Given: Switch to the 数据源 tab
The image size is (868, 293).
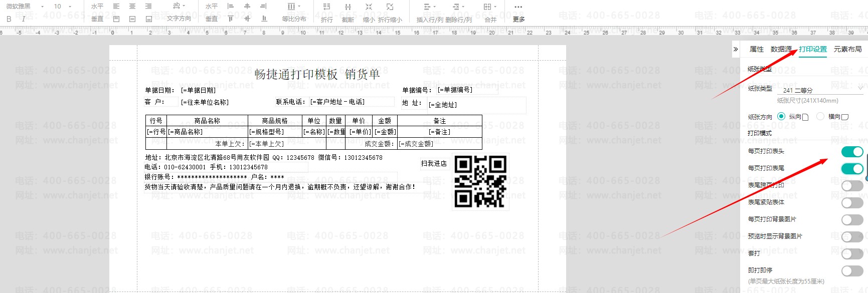Looking at the screenshot, I should pyautogui.click(x=781, y=49).
